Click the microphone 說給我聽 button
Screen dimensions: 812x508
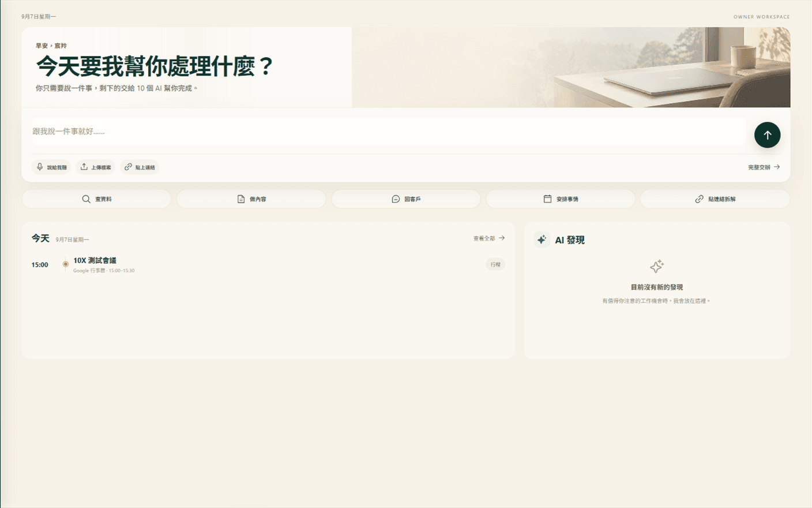pos(51,167)
